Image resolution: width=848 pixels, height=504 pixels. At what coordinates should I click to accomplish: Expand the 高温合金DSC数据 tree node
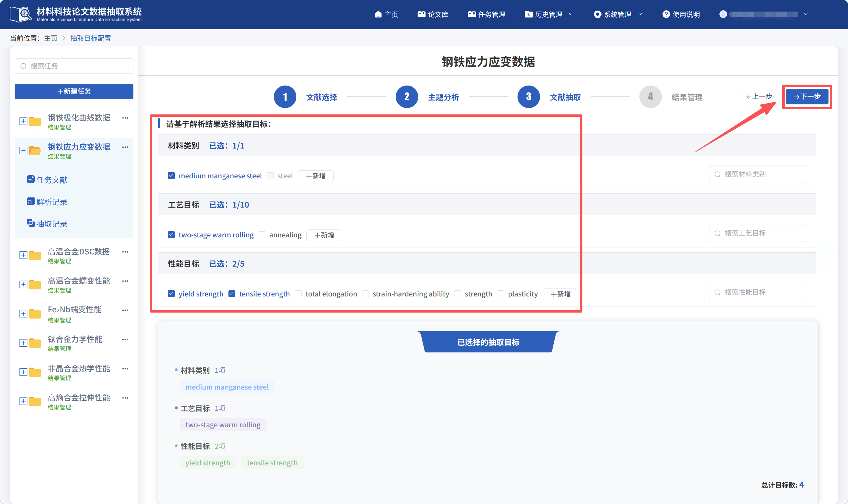23,255
